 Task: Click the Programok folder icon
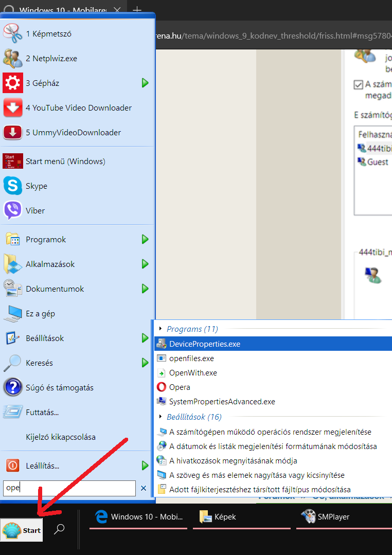point(13,240)
